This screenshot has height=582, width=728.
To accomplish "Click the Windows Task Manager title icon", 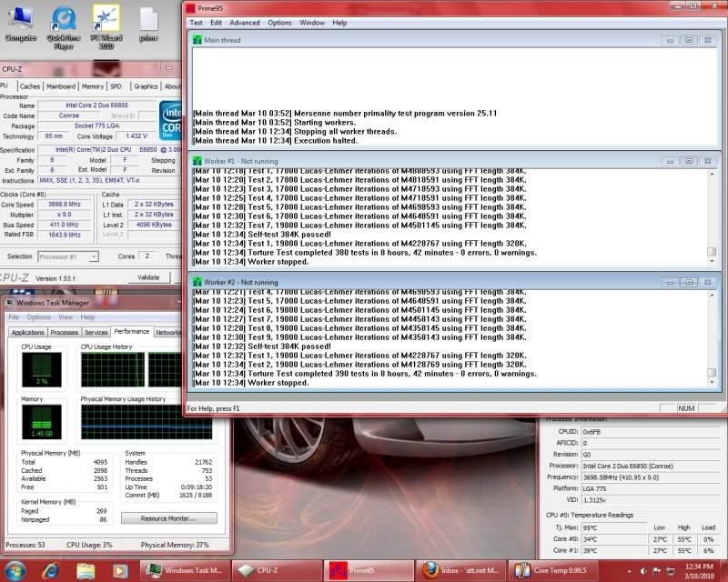I will [x=10, y=303].
